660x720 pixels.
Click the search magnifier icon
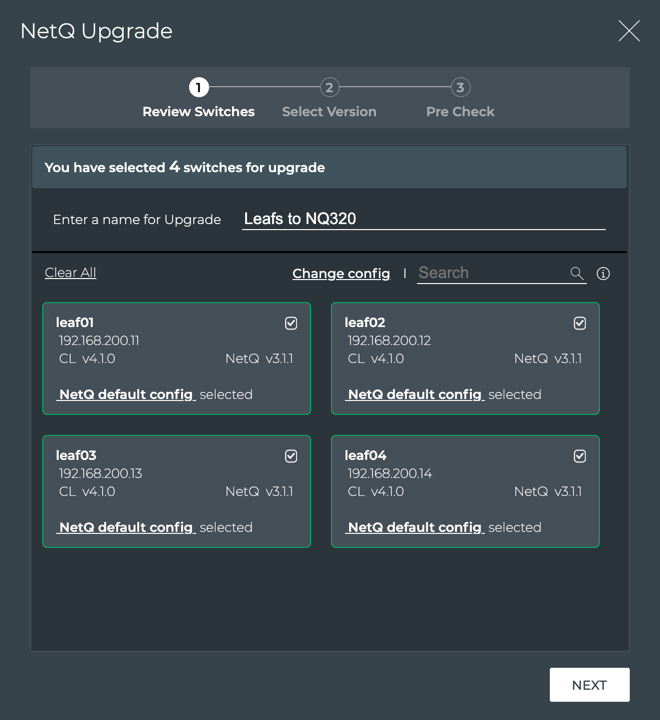[x=577, y=273]
